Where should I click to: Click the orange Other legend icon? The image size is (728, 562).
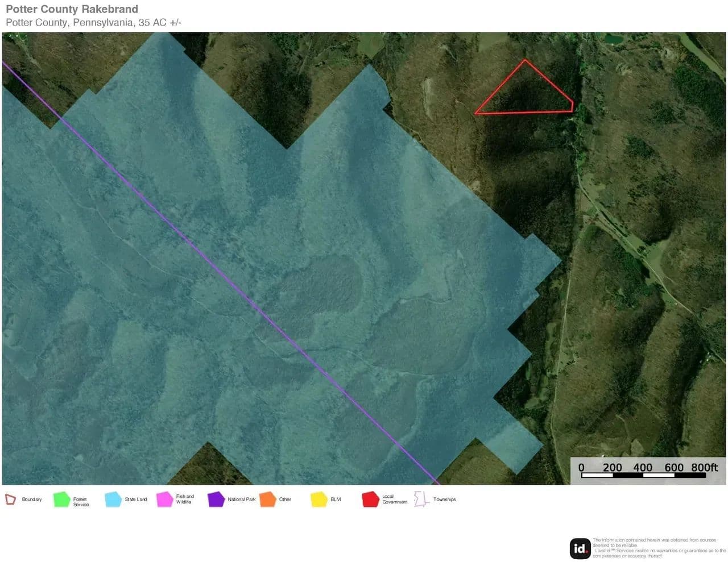click(x=267, y=499)
